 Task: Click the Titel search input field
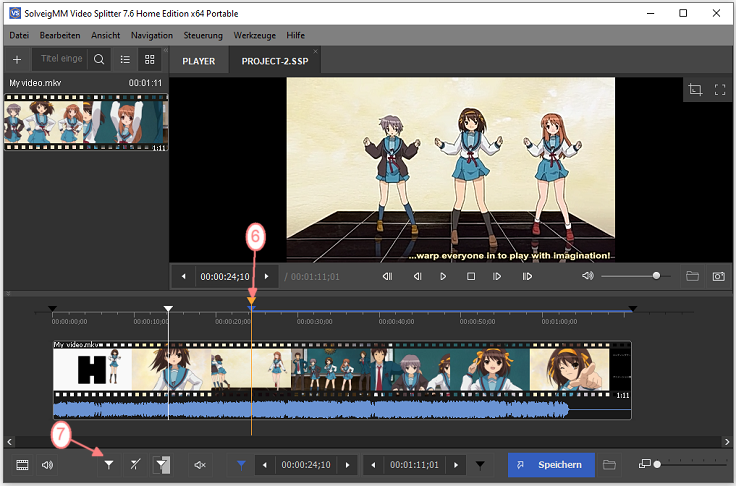(61, 59)
